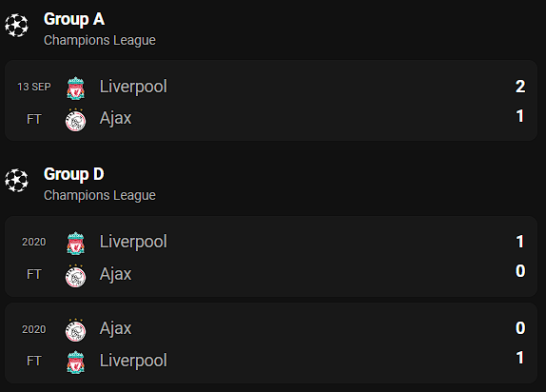Click Liverpool crest in 13 SEP match
This screenshot has height=392, width=546.
point(75,88)
